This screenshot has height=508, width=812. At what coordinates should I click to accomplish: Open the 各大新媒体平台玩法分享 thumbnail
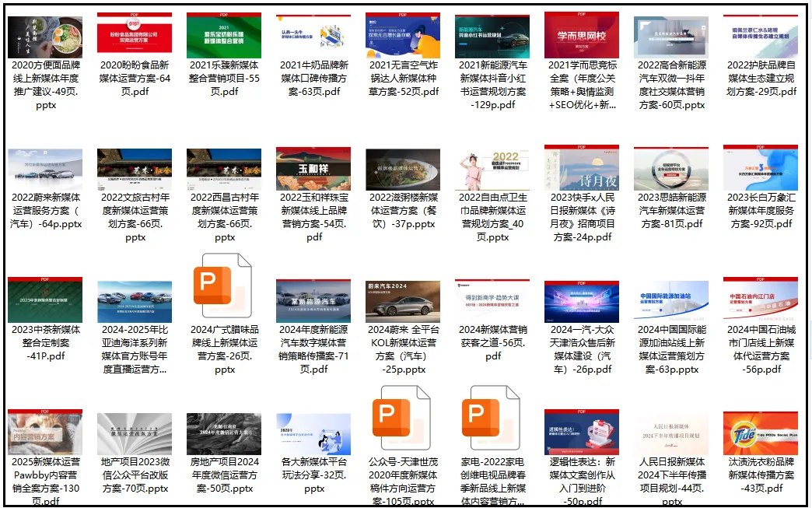313,433
